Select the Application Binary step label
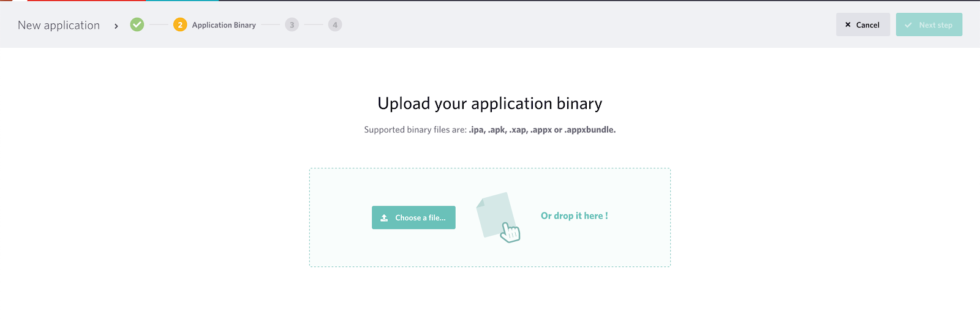980x319 pixels. click(224, 25)
